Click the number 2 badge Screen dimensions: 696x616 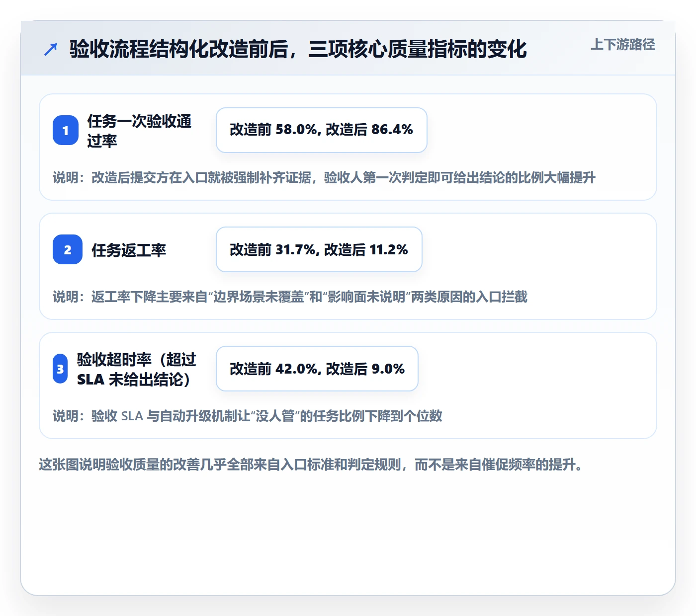pos(68,249)
